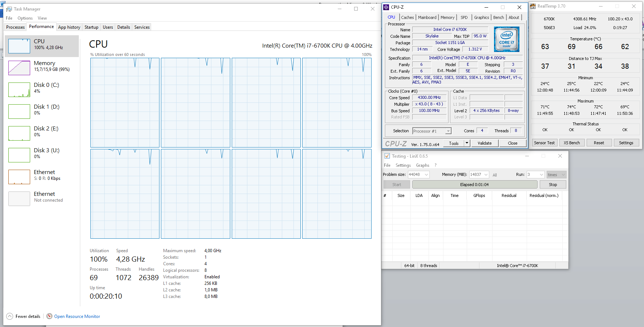
Task: Open the Startup tab
Action: click(92, 27)
